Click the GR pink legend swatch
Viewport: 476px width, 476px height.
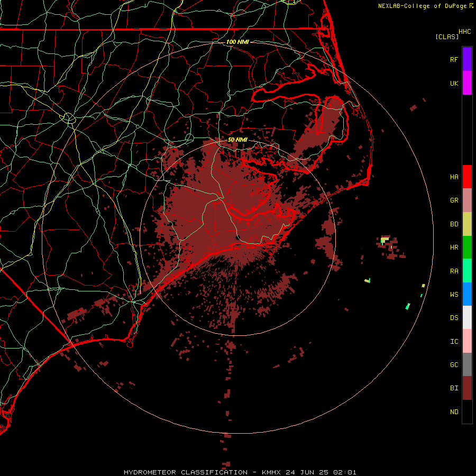[467, 200]
